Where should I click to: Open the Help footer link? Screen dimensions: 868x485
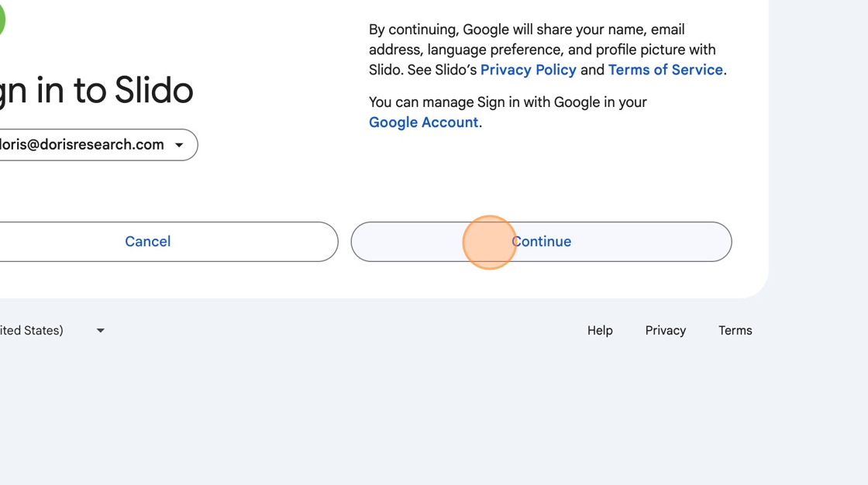click(600, 331)
